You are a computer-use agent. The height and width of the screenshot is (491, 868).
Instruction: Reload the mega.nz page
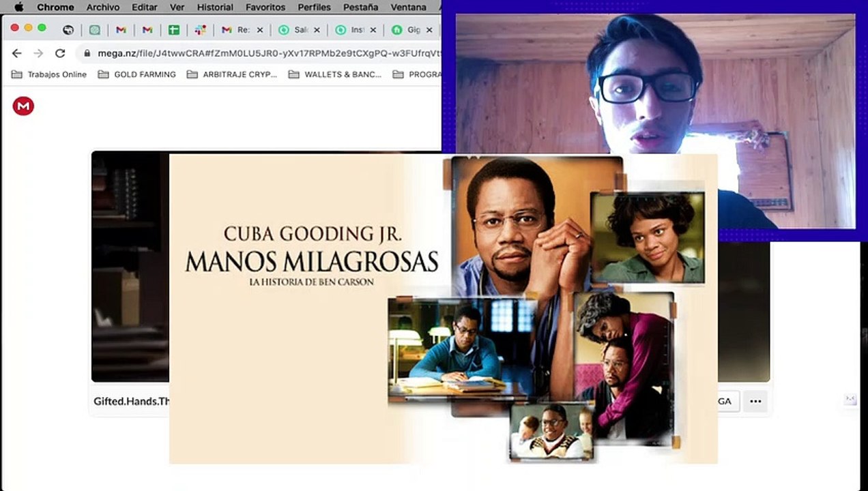coord(60,53)
